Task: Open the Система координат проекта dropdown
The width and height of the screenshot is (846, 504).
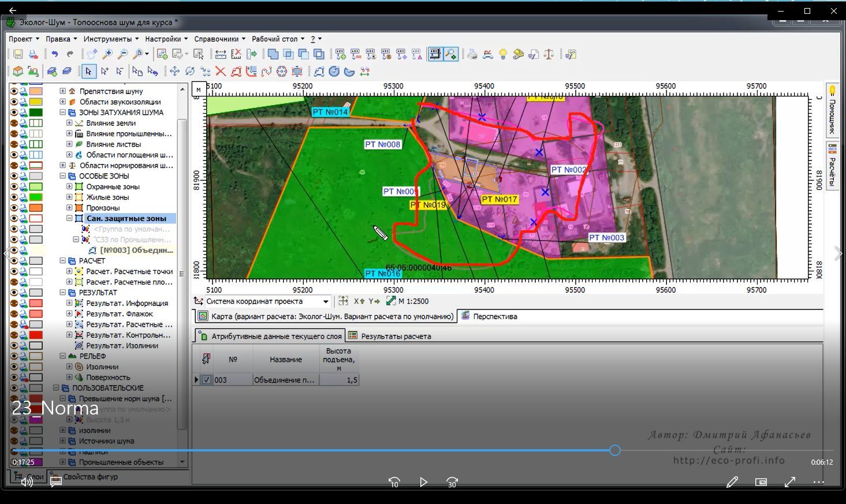Action: 326,301
